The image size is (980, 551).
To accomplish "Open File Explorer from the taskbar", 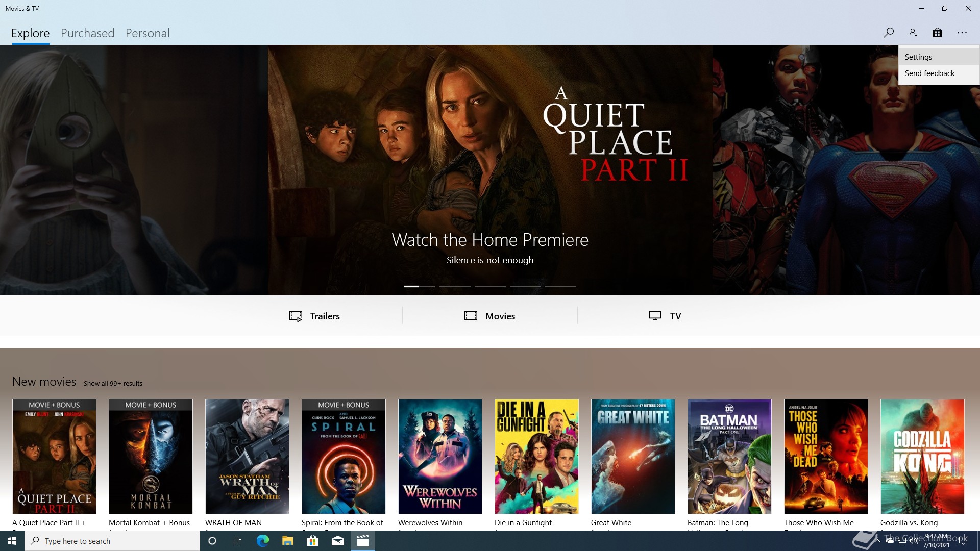I will [x=287, y=541].
